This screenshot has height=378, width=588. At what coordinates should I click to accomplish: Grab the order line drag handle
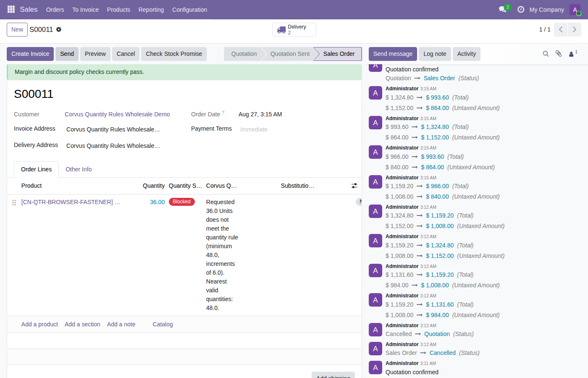(x=14, y=202)
